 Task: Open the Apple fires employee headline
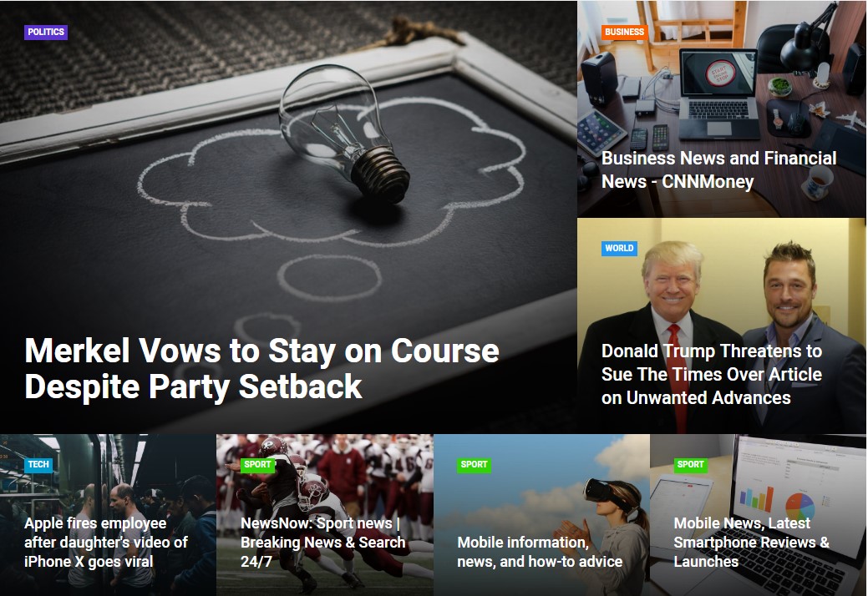106,543
